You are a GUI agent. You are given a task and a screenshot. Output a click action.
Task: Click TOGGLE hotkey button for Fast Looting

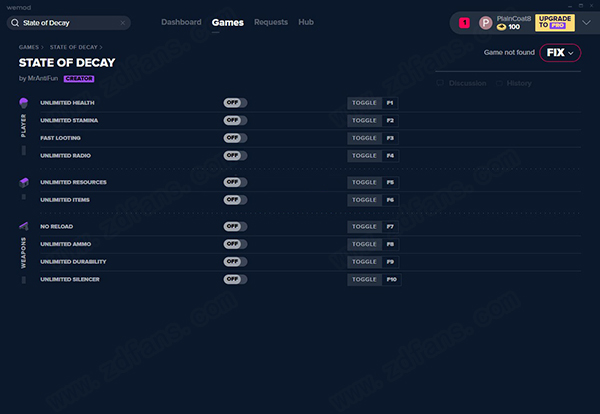[x=364, y=138]
